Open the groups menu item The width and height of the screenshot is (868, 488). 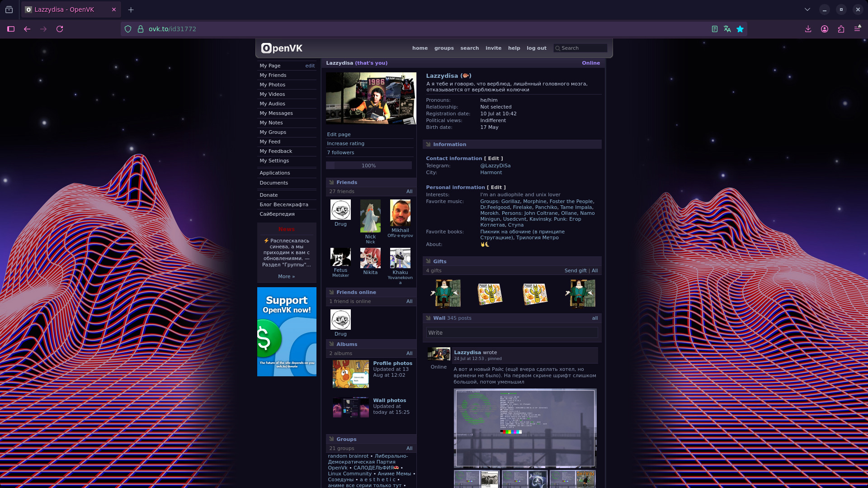(x=443, y=48)
